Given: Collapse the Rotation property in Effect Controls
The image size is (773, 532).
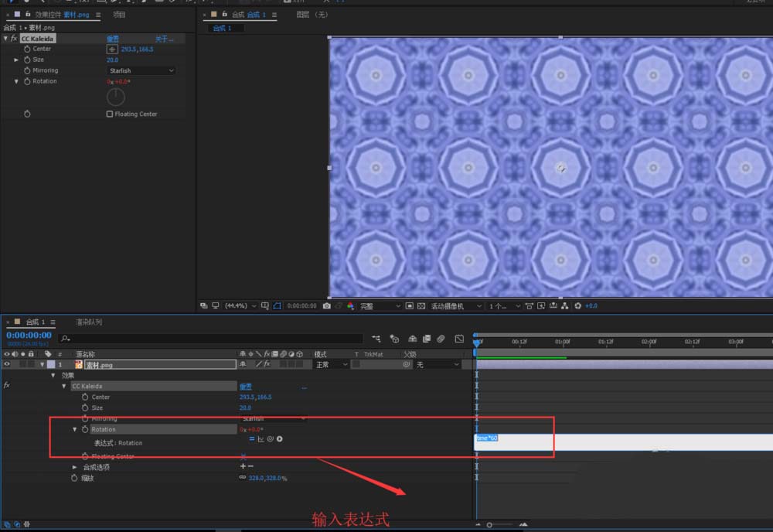Looking at the screenshot, I should (x=16, y=81).
